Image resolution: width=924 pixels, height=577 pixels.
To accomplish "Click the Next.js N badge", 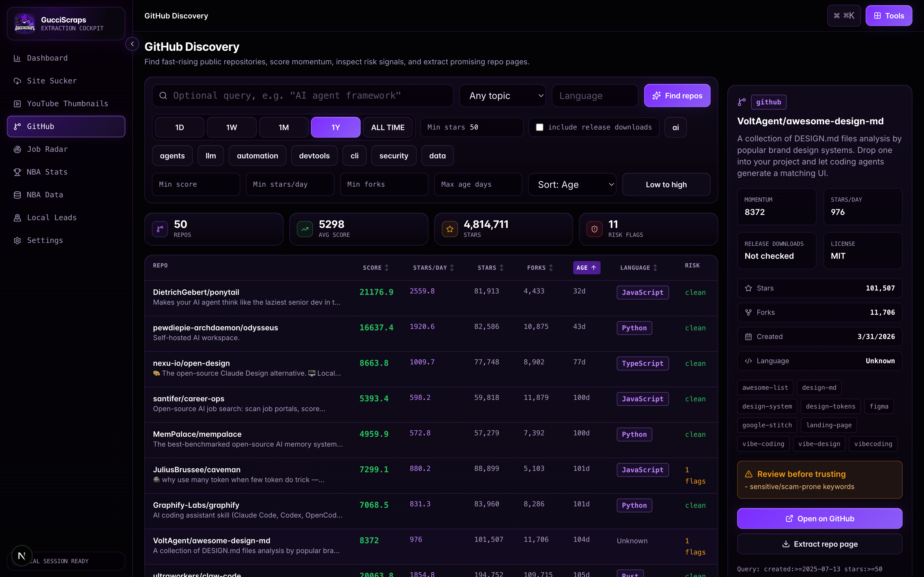I will coord(22,556).
